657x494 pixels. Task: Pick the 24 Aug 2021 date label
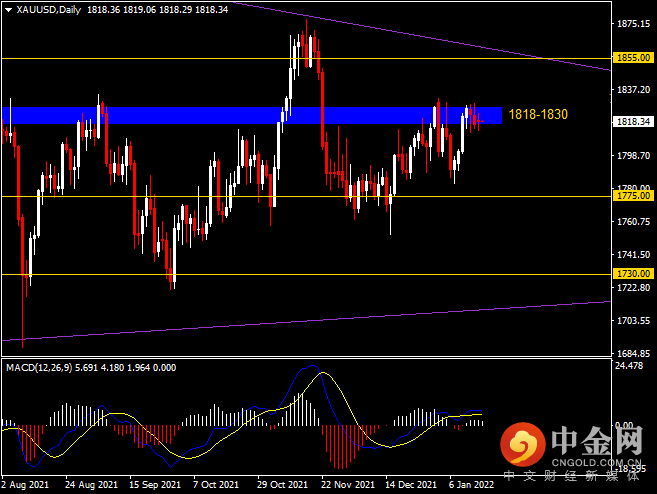91,485
